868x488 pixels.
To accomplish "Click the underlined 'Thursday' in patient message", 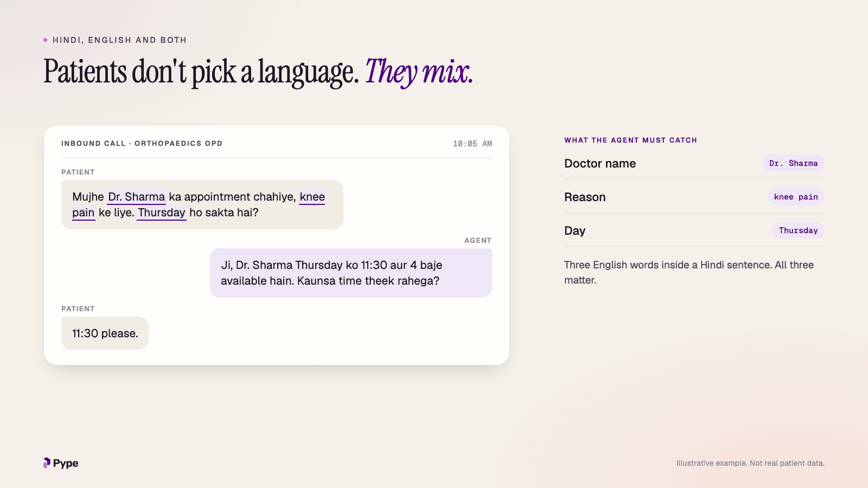I will 162,213.
